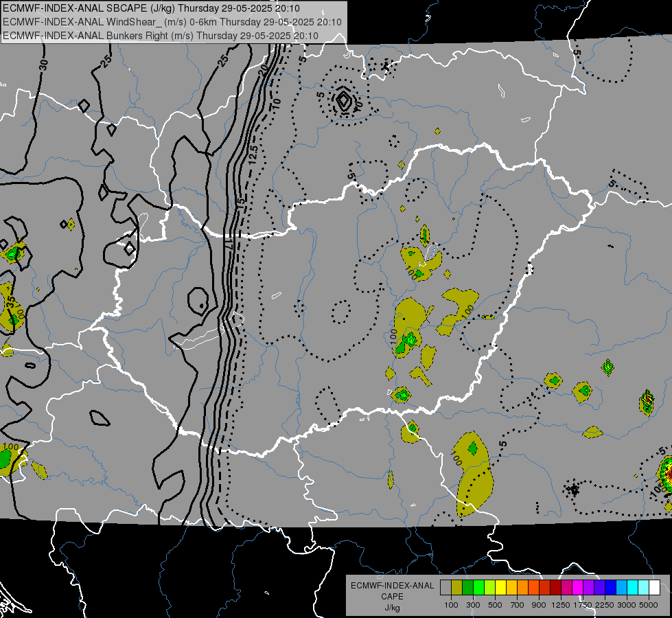Click the legend value 700
The width and height of the screenshot is (672, 618).
point(518,605)
